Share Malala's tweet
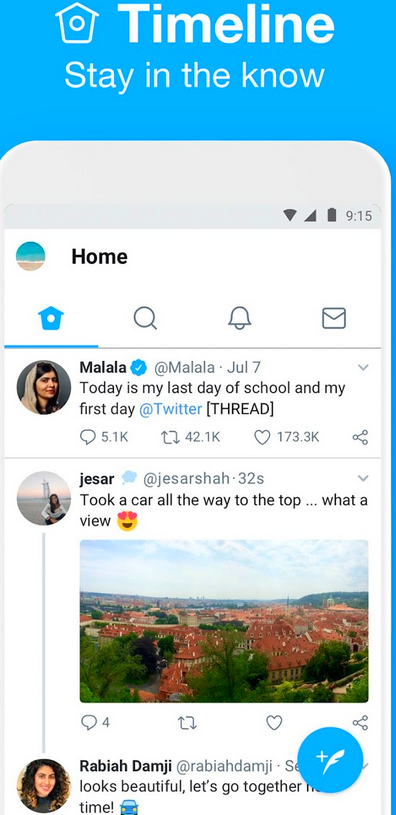396x815 pixels. point(360,437)
